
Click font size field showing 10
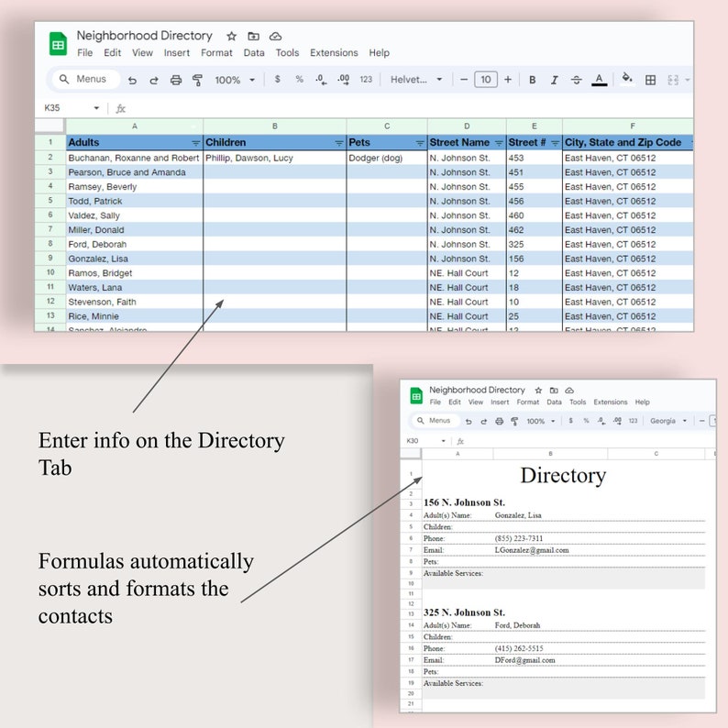pyautogui.click(x=486, y=80)
